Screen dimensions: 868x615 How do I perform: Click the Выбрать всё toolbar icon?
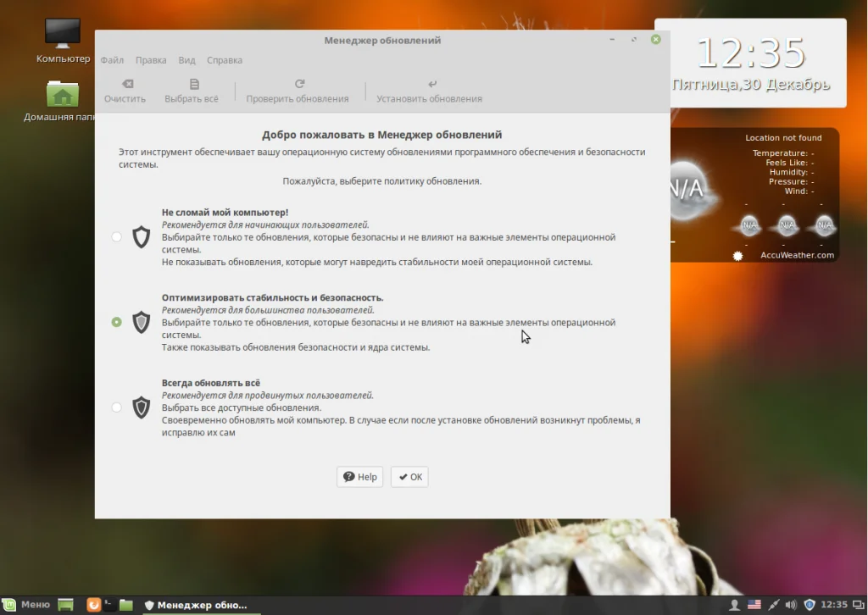pos(192,85)
